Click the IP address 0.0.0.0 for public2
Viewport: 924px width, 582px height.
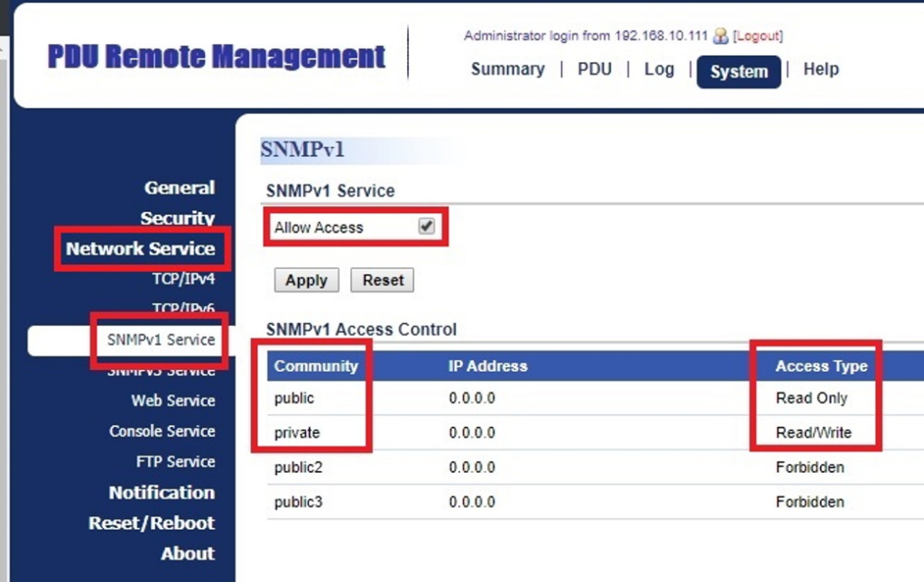(x=472, y=467)
